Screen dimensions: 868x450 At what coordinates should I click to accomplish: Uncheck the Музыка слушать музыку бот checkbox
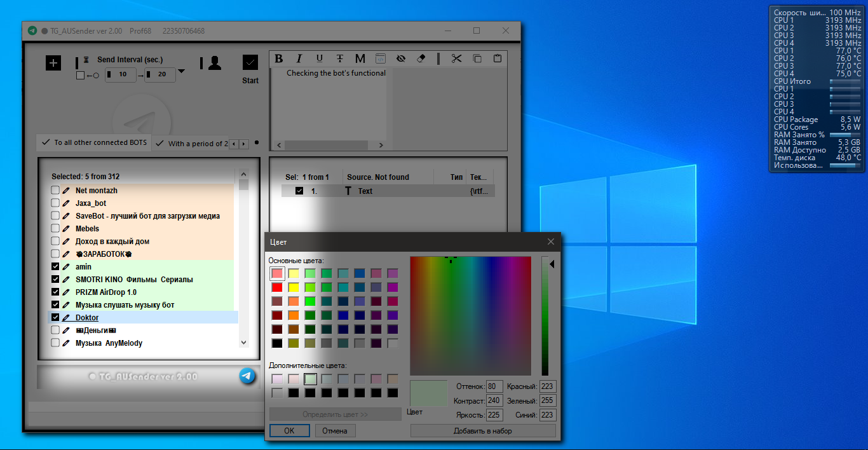[55, 305]
